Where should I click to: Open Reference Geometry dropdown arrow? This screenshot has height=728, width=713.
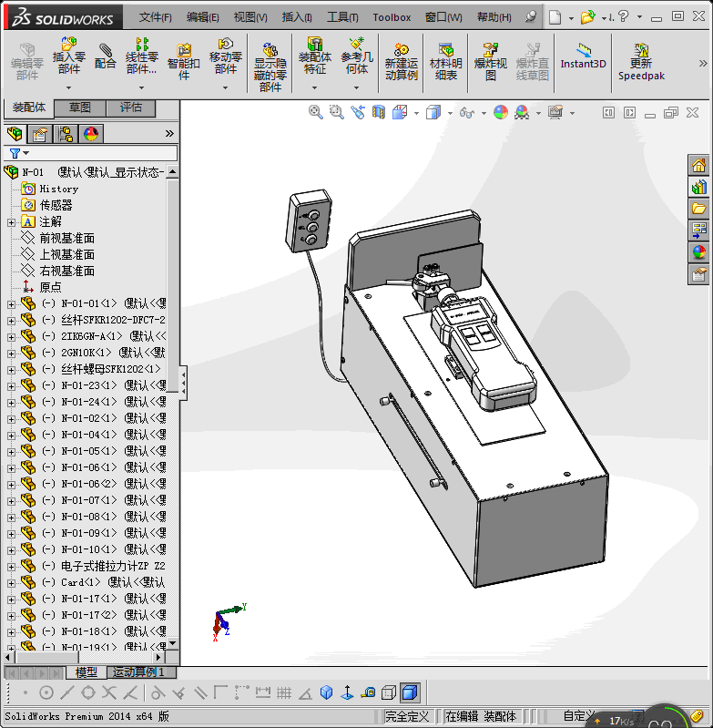pos(356,87)
